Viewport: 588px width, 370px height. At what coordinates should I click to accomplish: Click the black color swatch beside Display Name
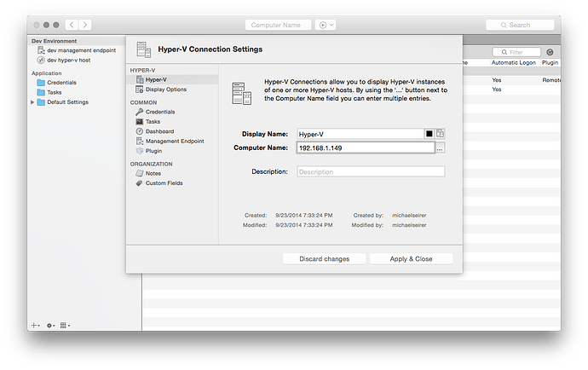click(x=429, y=134)
